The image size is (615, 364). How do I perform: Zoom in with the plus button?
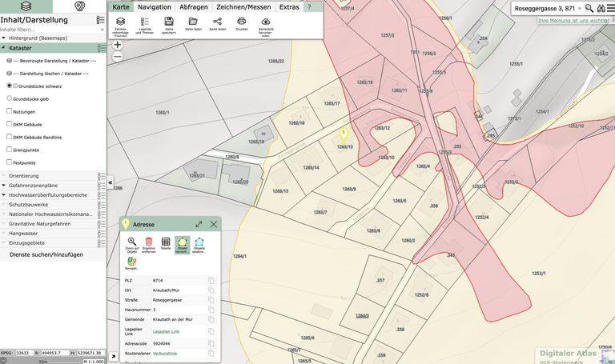point(118,46)
